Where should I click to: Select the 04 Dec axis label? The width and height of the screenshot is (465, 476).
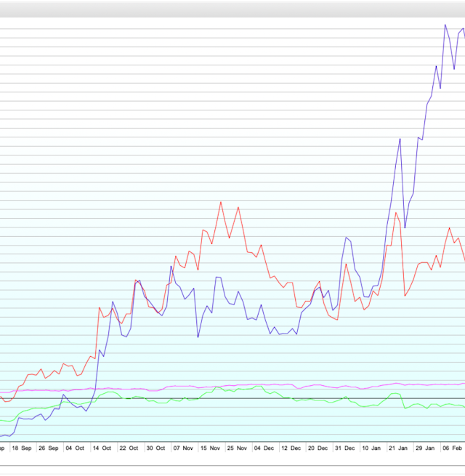tap(264, 448)
